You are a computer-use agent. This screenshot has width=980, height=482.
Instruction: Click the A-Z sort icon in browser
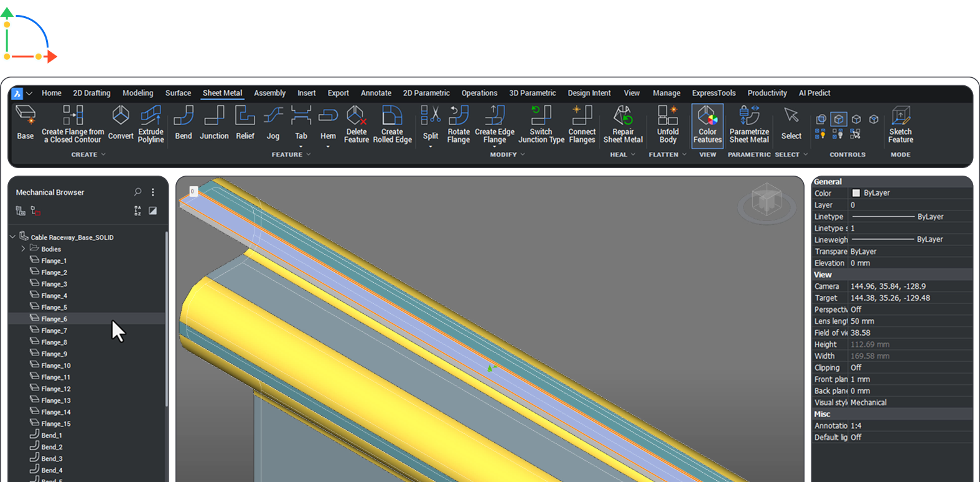[138, 211]
